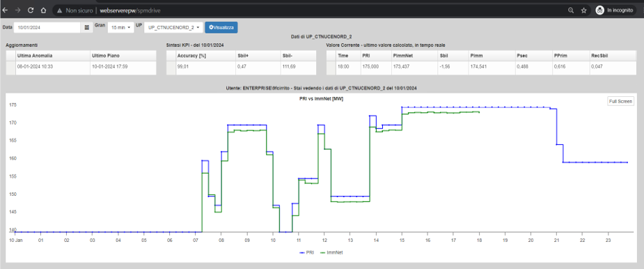Open the UP_CTNUCENORD_2 dropdown
644x269 pixels.
(173, 28)
